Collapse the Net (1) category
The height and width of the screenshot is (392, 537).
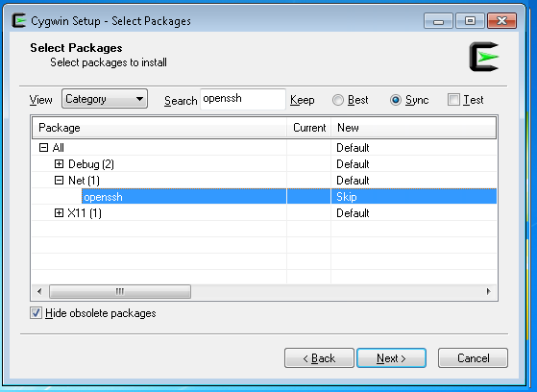[x=59, y=181]
